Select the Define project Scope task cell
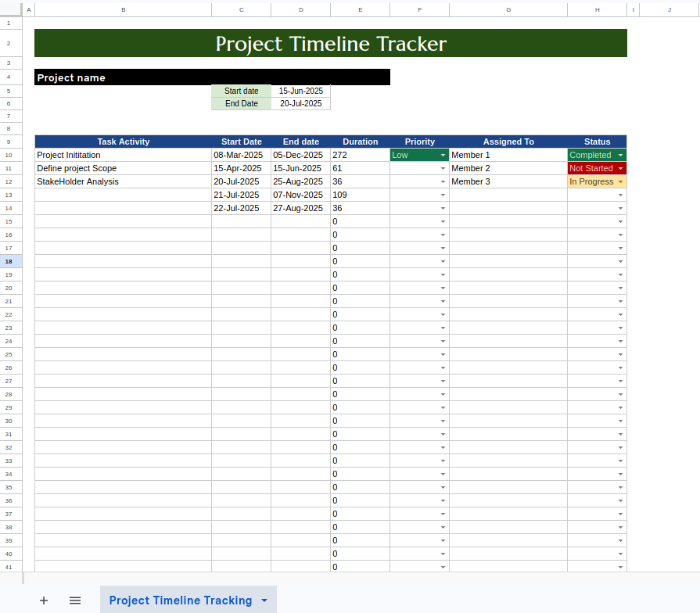The width and height of the screenshot is (700, 613). tap(124, 168)
